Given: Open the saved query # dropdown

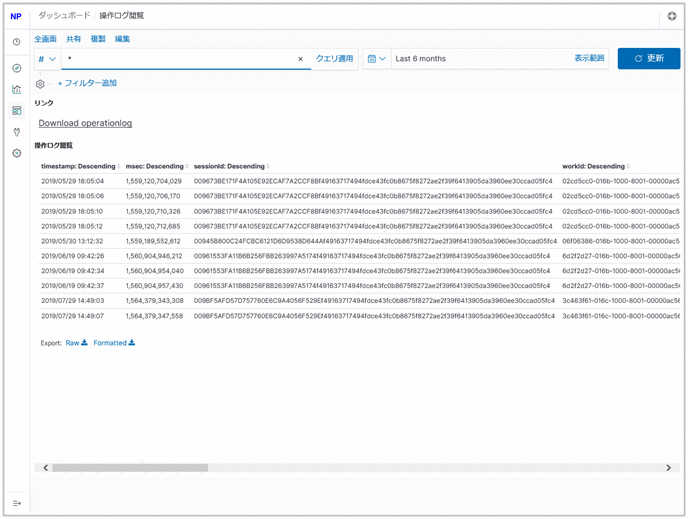Looking at the screenshot, I should 47,59.
